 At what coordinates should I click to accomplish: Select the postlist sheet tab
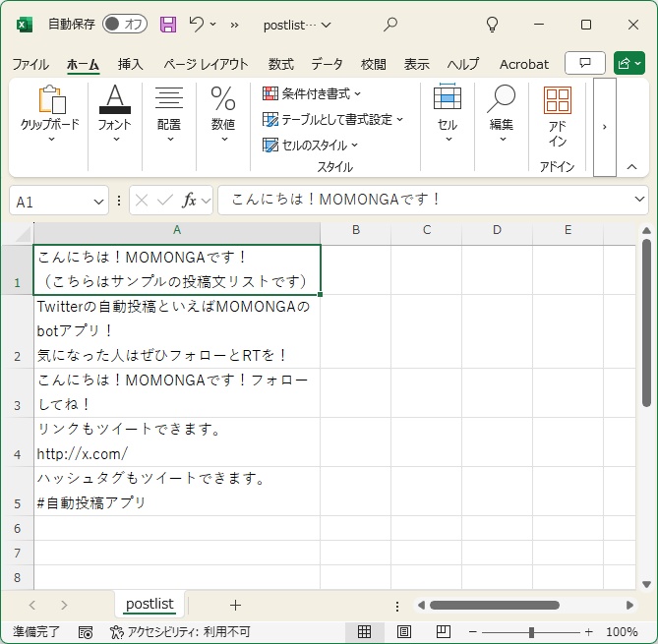click(x=150, y=604)
